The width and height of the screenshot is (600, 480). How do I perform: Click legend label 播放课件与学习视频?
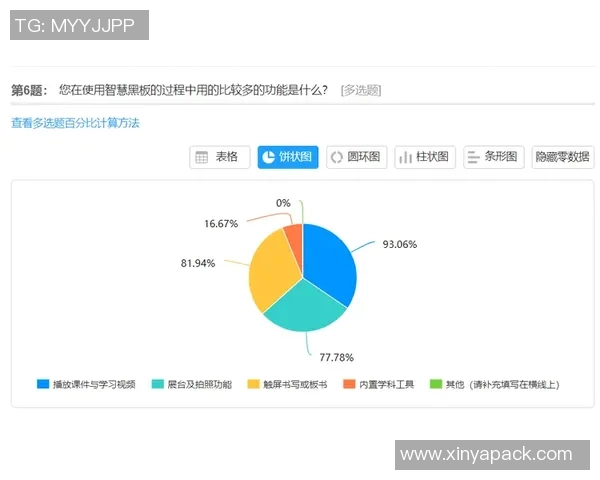tap(94, 384)
